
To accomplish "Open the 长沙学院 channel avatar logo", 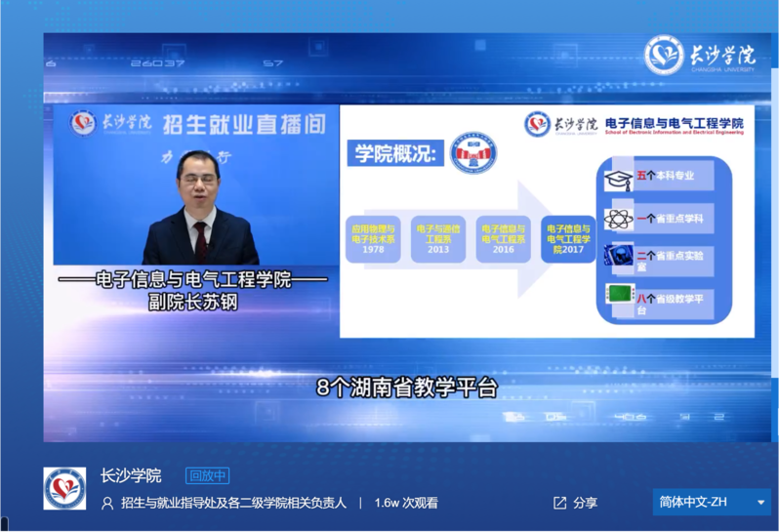I will coord(64,488).
